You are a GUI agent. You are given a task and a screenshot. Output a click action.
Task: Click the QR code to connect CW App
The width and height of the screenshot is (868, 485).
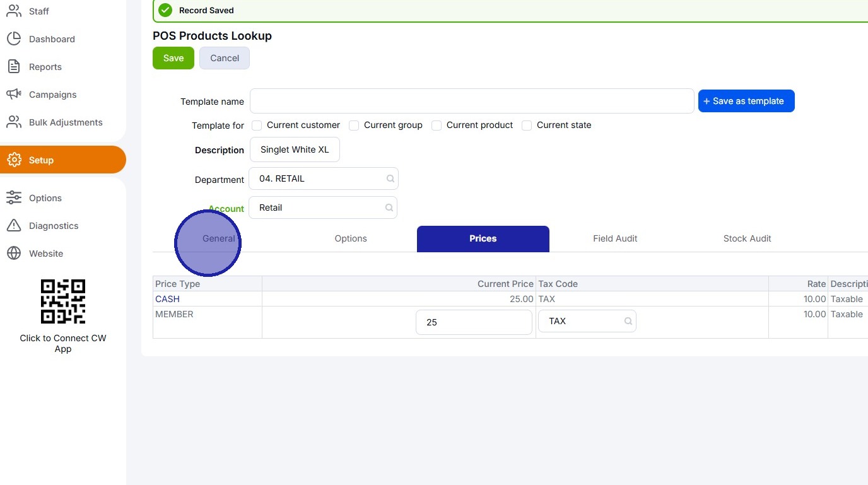click(63, 301)
